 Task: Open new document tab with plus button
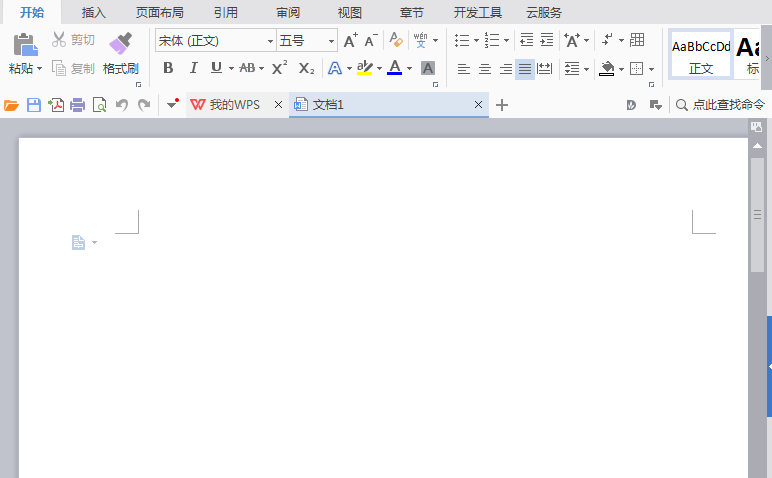(x=502, y=105)
